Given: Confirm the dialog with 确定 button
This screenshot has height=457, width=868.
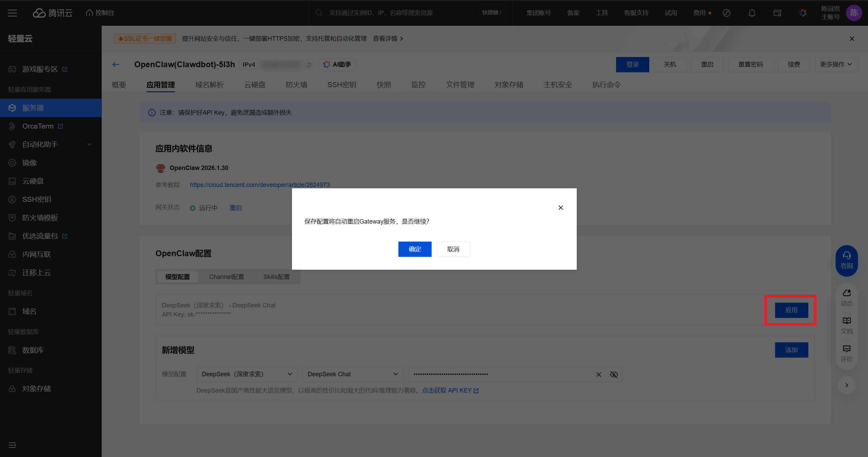Looking at the screenshot, I should coord(415,249).
